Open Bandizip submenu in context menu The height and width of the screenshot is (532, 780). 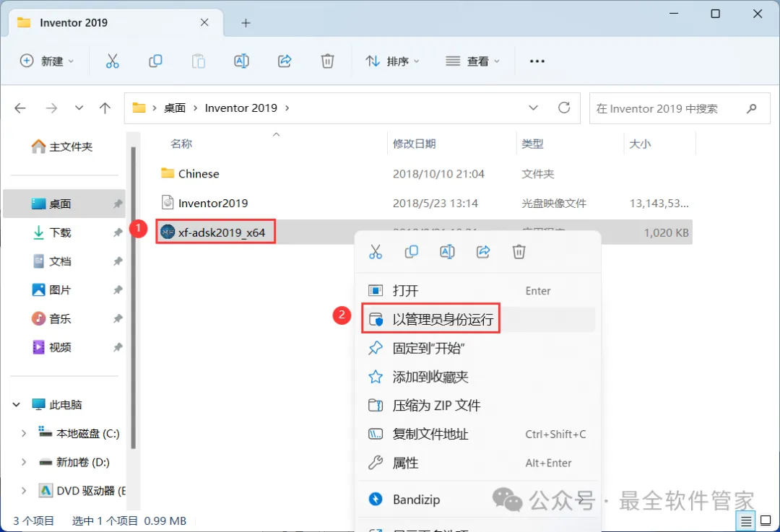pyautogui.click(x=477, y=500)
